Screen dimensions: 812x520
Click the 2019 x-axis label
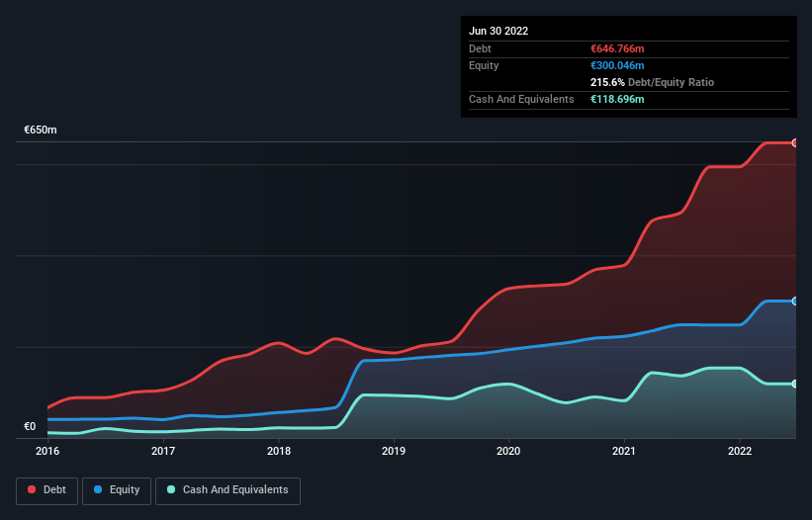(394, 451)
